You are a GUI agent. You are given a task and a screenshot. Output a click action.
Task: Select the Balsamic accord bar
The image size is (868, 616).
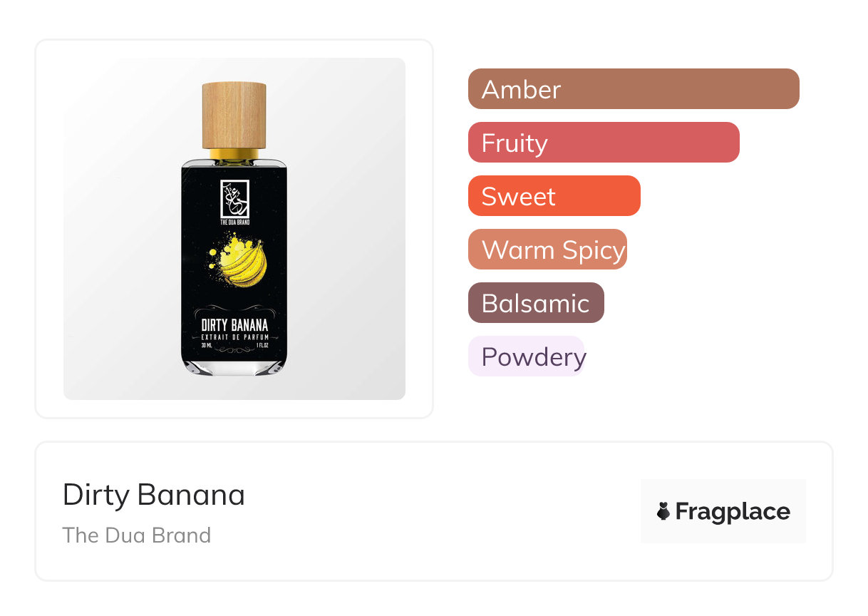click(x=536, y=303)
